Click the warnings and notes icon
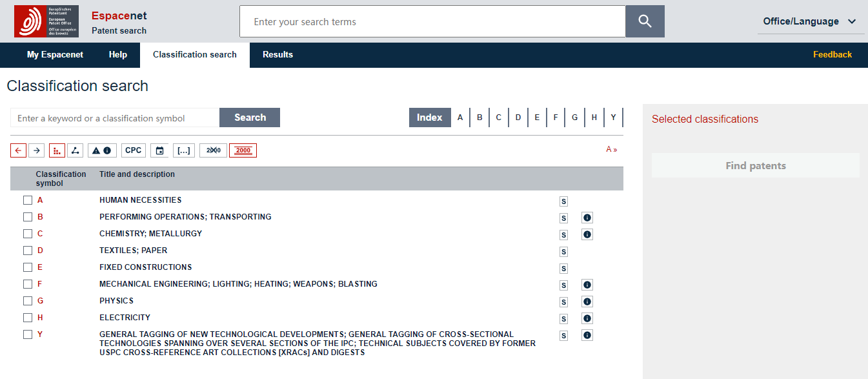This screenshot has width=868, height=379. (x=102, y=150)
